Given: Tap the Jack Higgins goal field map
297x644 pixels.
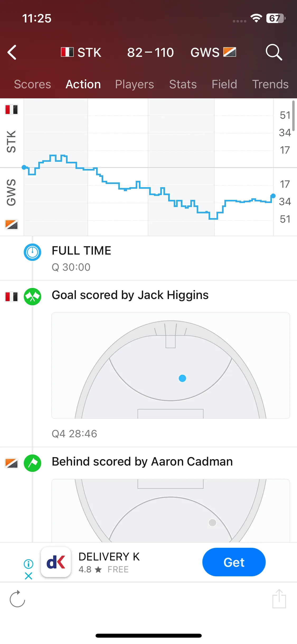Looking at the screenshot, I should point(171,366).
